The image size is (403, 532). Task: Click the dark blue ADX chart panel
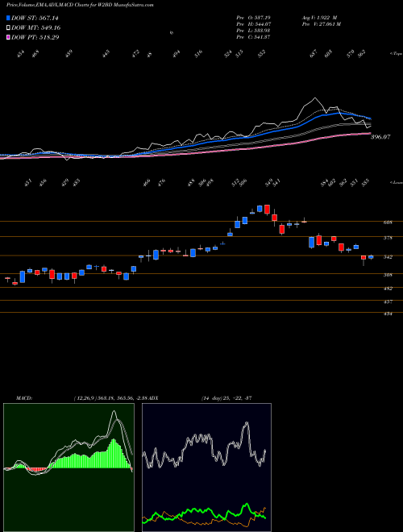point(206,468)
